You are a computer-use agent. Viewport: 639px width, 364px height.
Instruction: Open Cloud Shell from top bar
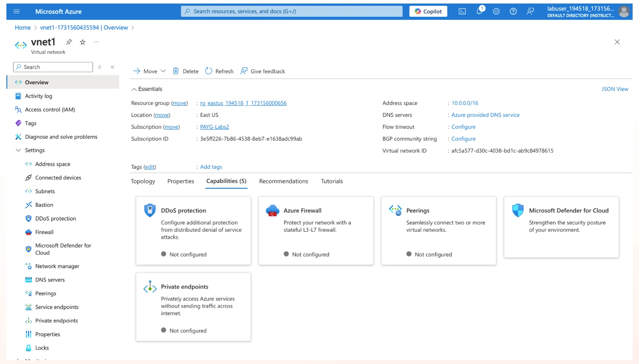tap(462, 11)
